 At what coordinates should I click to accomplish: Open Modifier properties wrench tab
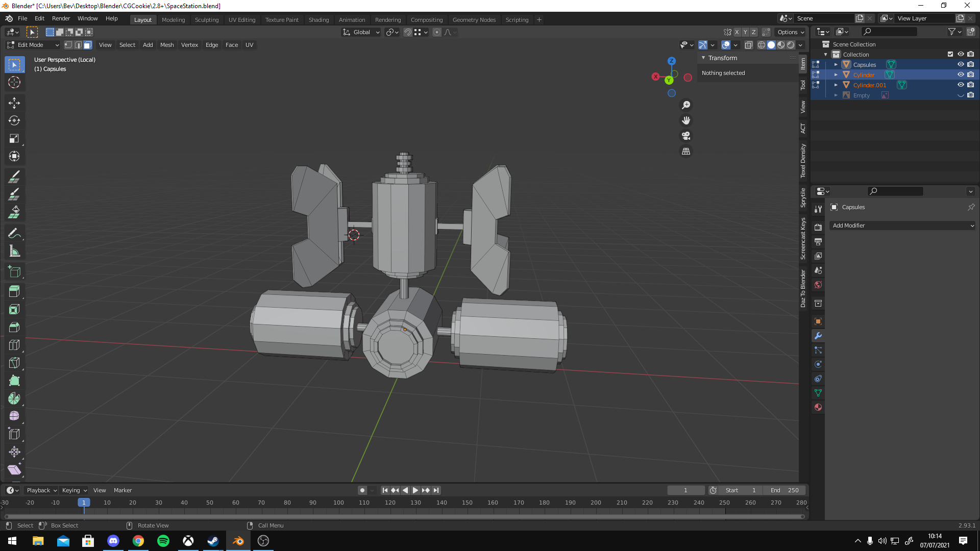coord(818,336)
